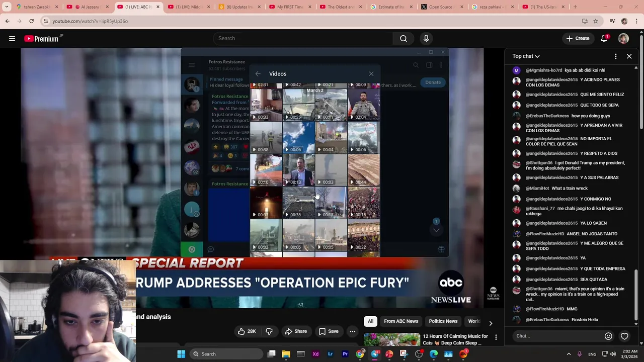Close the live chat panel

629,56
